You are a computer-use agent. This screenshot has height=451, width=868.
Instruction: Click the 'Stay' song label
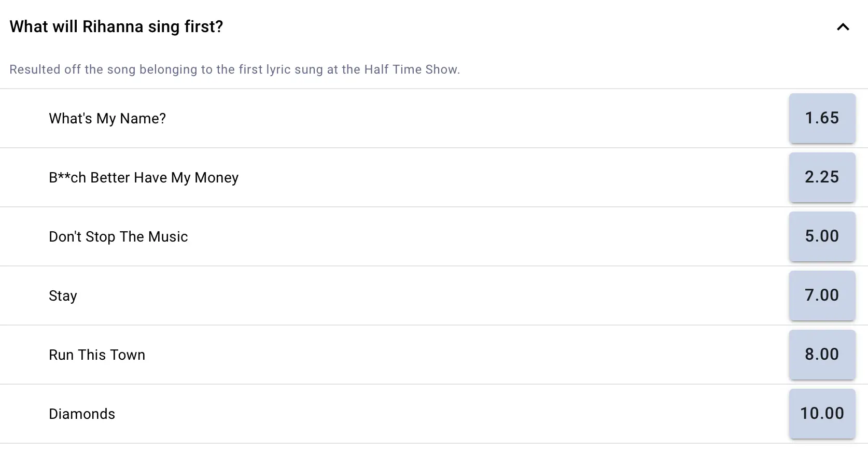click(x=63, y=296)
